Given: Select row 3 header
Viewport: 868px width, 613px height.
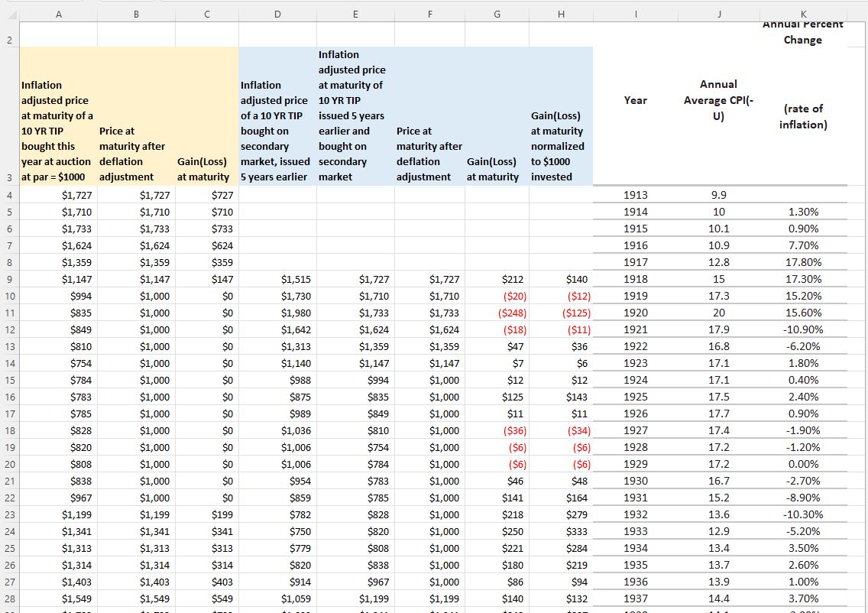Looking at the screenshot, I should pos(9,116).
